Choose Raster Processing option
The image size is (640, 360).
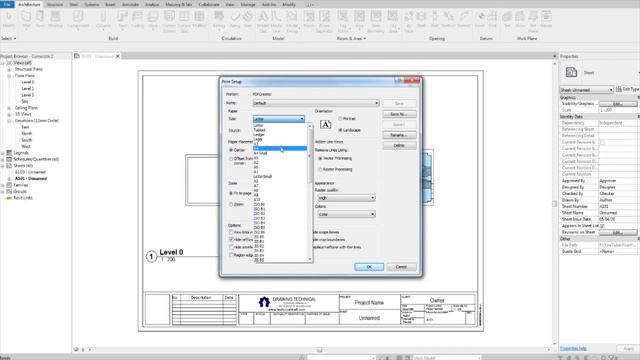(320, 169)
